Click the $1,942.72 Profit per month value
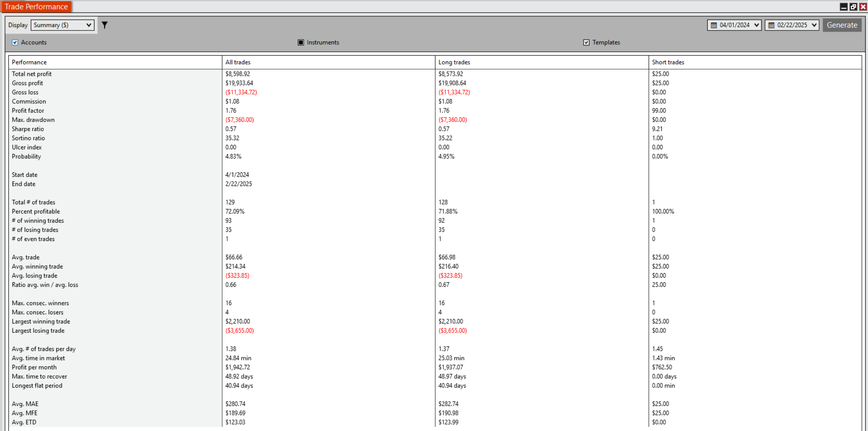 [x=237, y=367]
